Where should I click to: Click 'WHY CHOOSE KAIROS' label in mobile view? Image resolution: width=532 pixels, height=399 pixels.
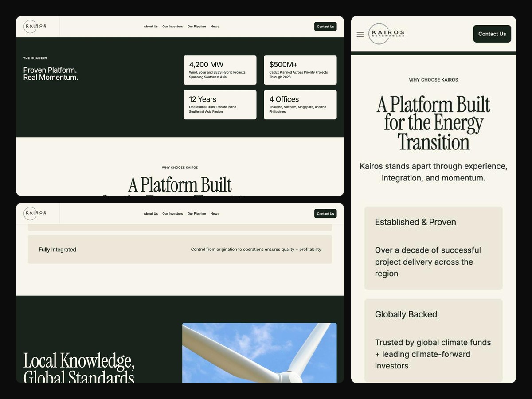[x=434, y=80]
